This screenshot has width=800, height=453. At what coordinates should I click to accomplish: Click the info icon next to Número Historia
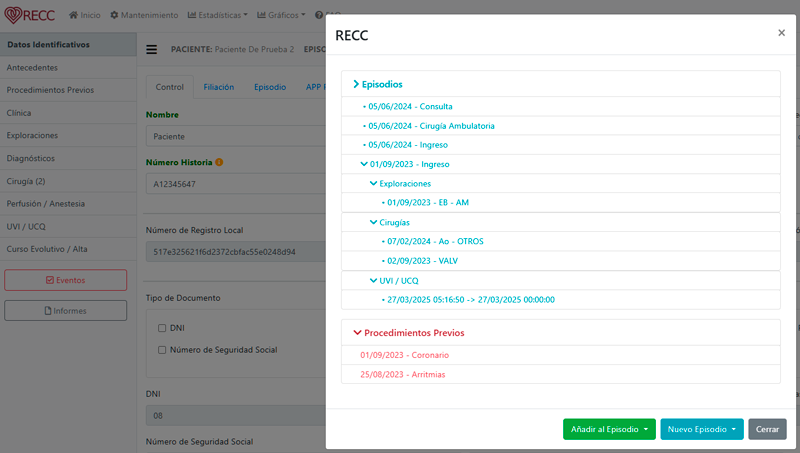tap(219, 162)
